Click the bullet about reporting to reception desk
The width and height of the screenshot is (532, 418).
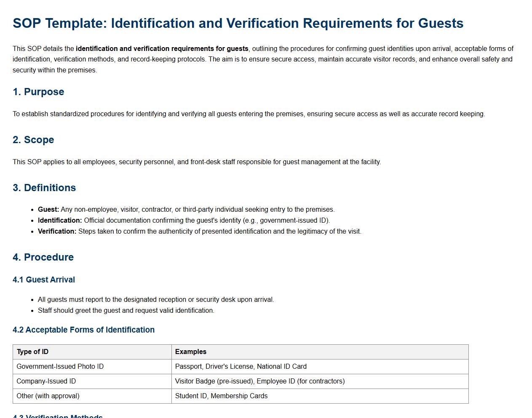tap(156, 300)
